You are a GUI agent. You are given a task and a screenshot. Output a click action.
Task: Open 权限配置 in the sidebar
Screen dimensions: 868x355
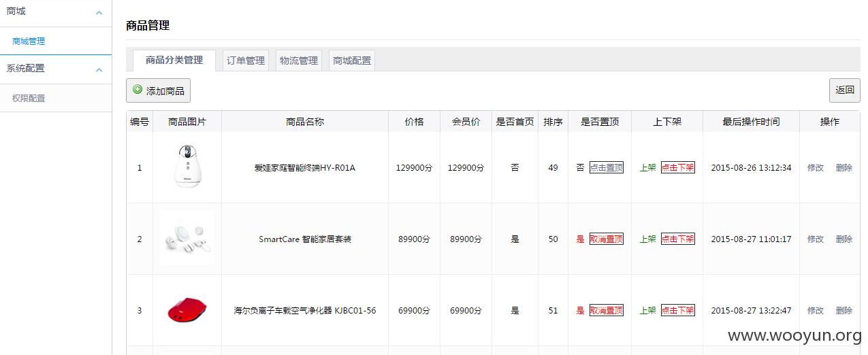tap(29, 99)
